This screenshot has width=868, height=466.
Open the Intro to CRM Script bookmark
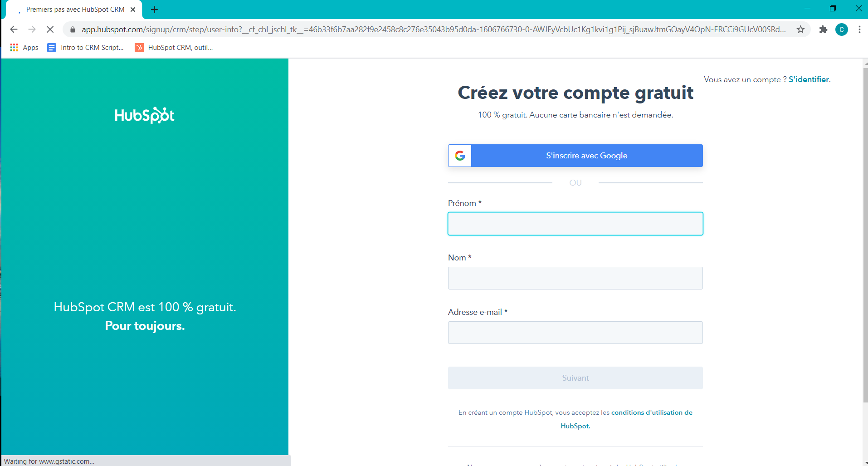click(86, 48)
